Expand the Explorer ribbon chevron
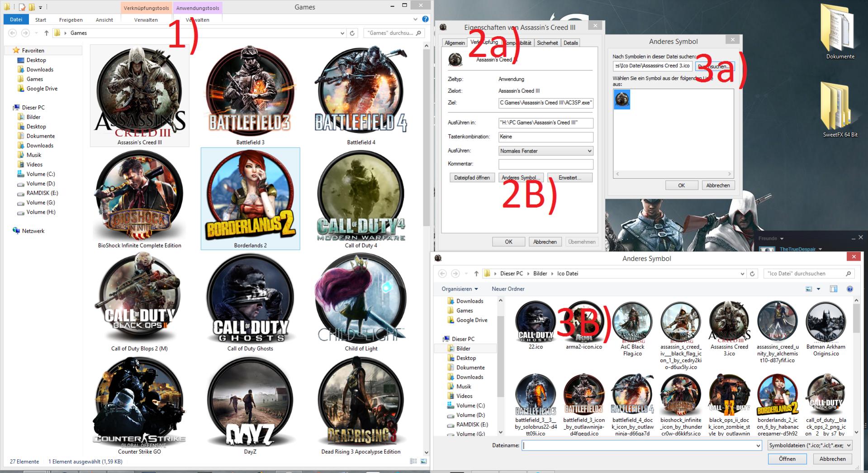The image size is (868, 473). [x=415, y=19]
